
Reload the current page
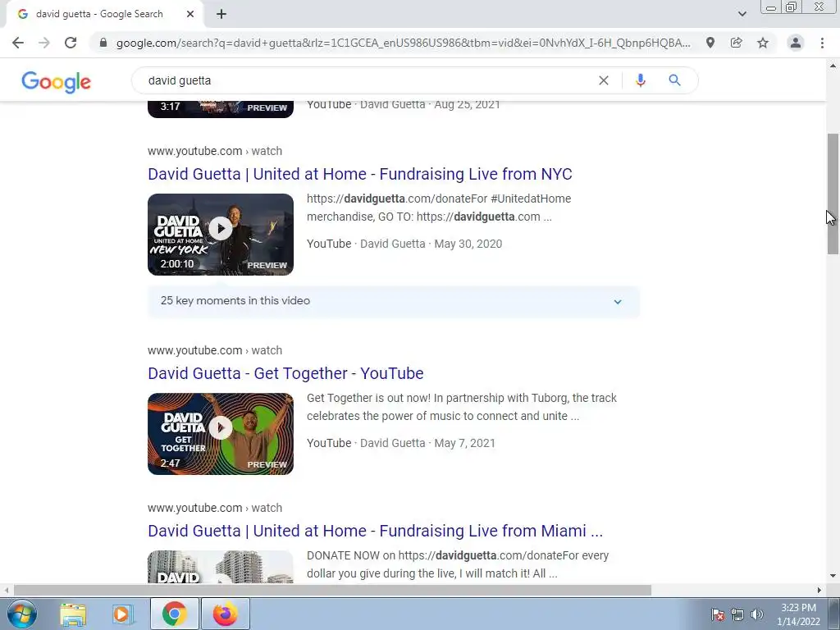[71, 43]
